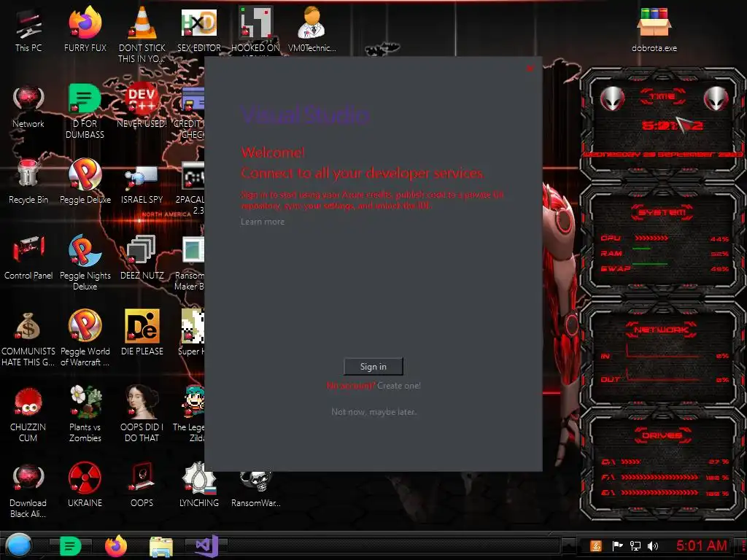Click the C:\ drive usage bar

(x=630, y=462)
